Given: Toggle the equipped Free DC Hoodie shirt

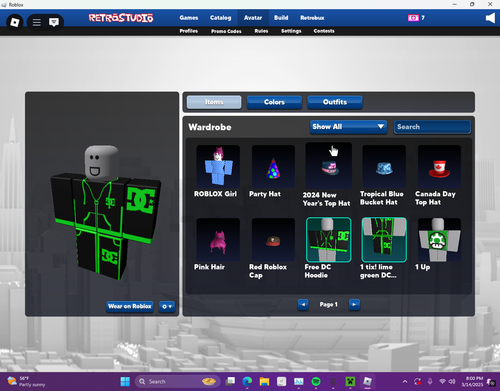Looking at the screenshot, I should 329,240.
